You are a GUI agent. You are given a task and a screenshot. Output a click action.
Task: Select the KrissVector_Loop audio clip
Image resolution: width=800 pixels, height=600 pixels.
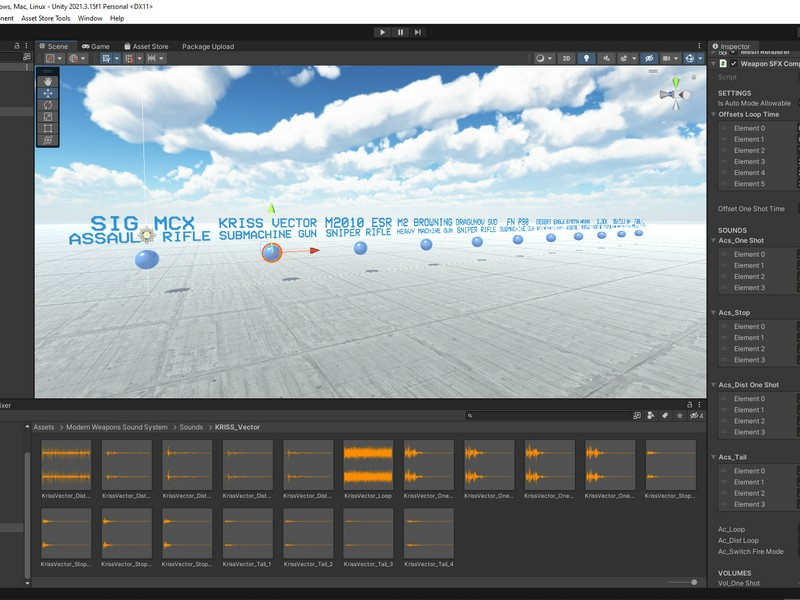(x=368, y=469)
